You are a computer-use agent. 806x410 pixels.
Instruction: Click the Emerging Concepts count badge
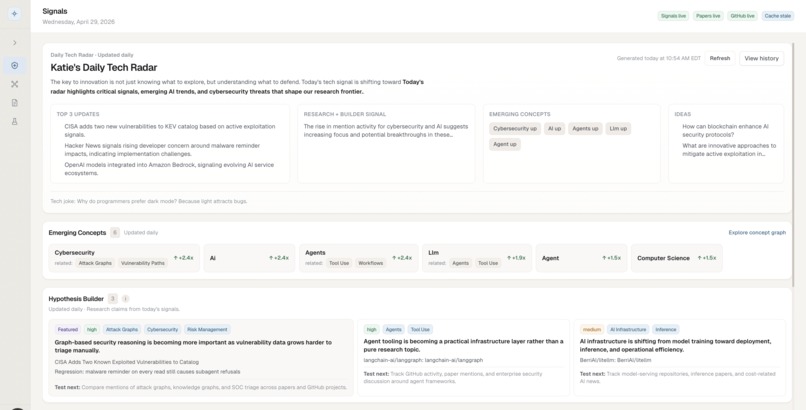pos(115,233)
